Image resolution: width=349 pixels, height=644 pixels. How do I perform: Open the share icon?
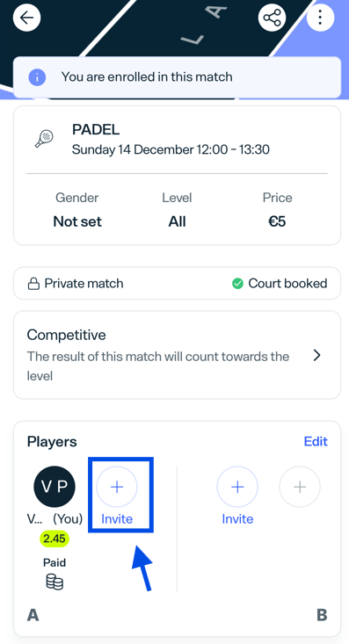272,18
